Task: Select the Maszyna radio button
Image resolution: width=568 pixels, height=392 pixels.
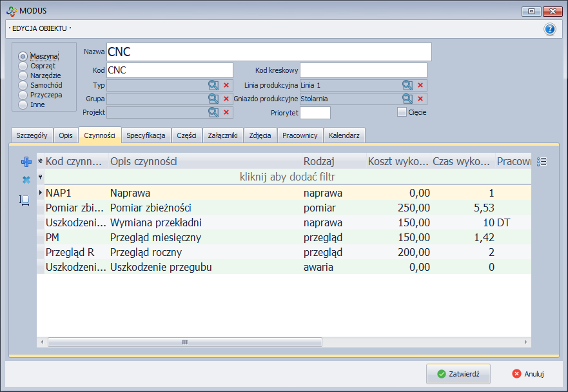Action: coord(23,57)
